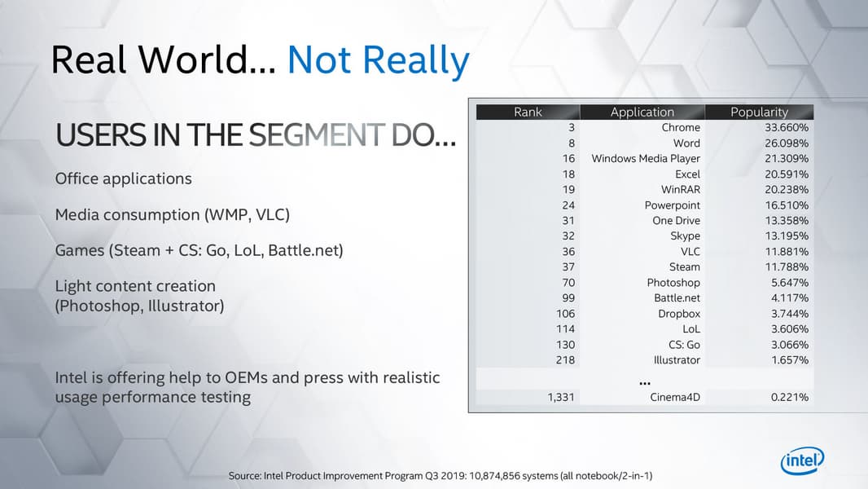Image resolution: width=868 pixels, height=489 pixels.
Task: Select the 'Real World... Not Really' title
Action: [261, 59]
